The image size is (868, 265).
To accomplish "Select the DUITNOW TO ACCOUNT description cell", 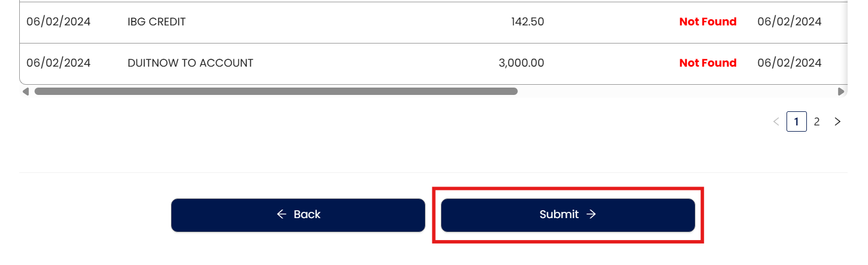I will 190,63.
